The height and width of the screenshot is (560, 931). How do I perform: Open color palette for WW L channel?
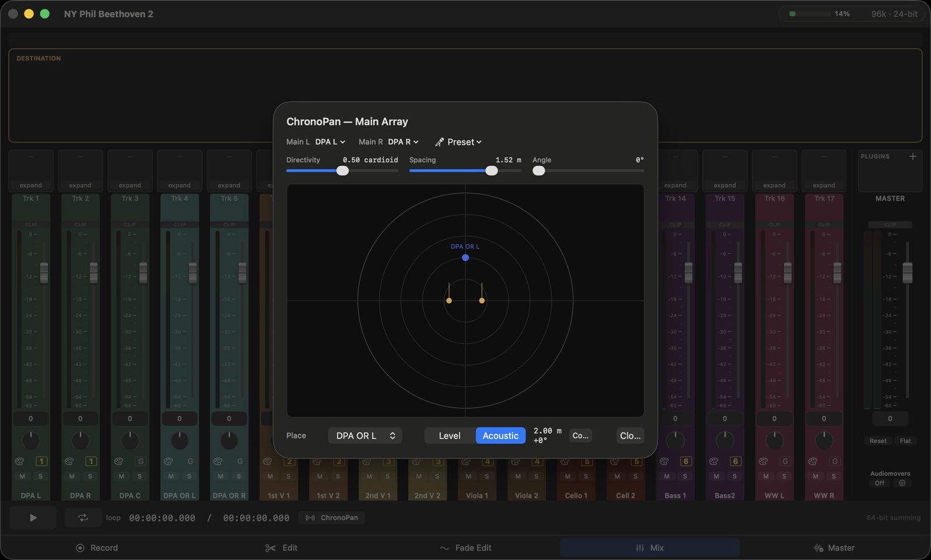click(763, 461)
